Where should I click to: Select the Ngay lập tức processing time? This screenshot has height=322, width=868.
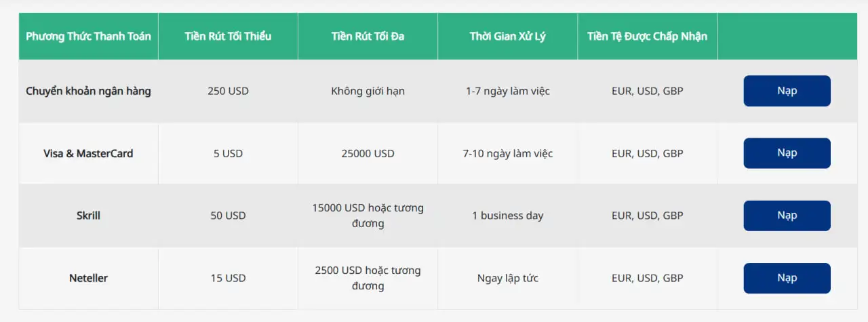click(507, 278)
